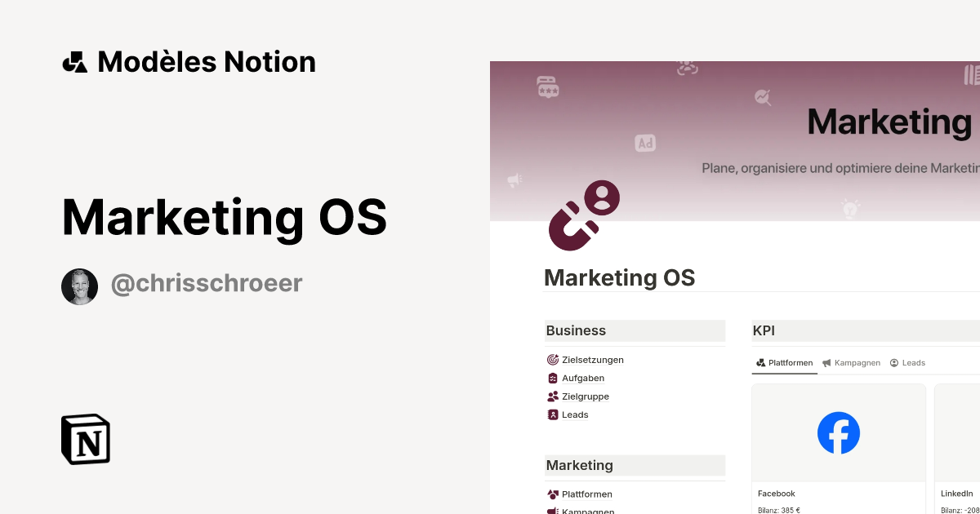Image resolution: width=980 pixels, height=514 pixels.
Task: Open the @chrisschroeer profile link
Action: [x=206, y=283]
